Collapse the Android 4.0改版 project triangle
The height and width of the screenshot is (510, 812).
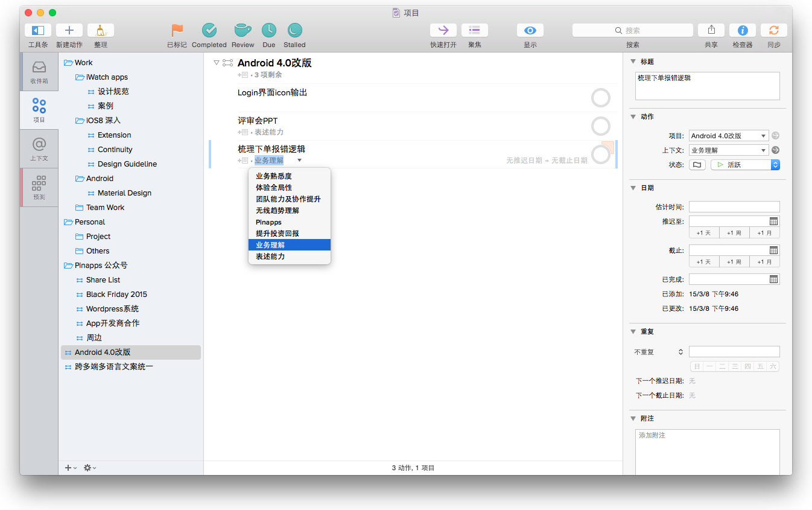coord(217,63)
